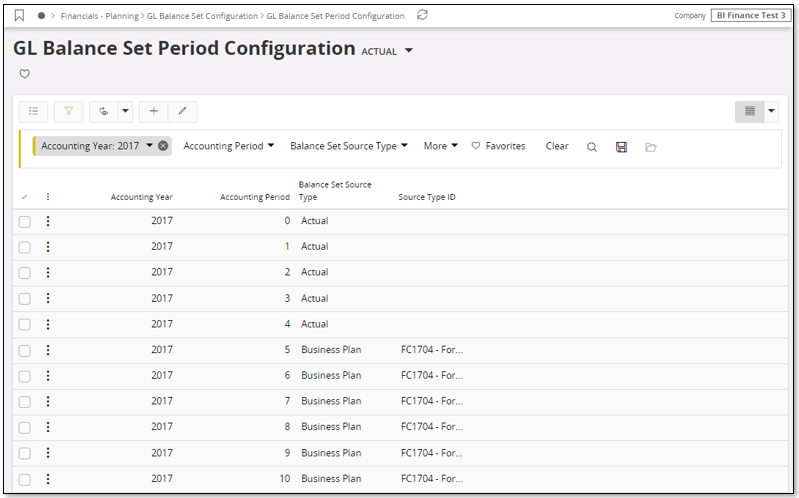Save the search using the floppy disk icon
Screen dimensions: 799x498
pos(621,147)
